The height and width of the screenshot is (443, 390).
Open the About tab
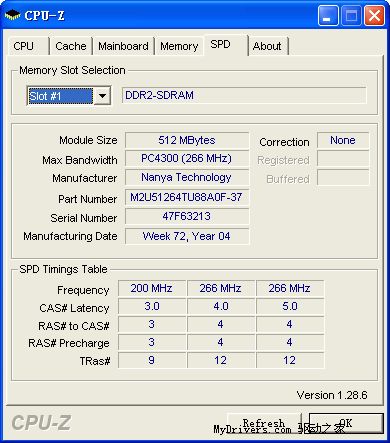(x=268, y=46)
